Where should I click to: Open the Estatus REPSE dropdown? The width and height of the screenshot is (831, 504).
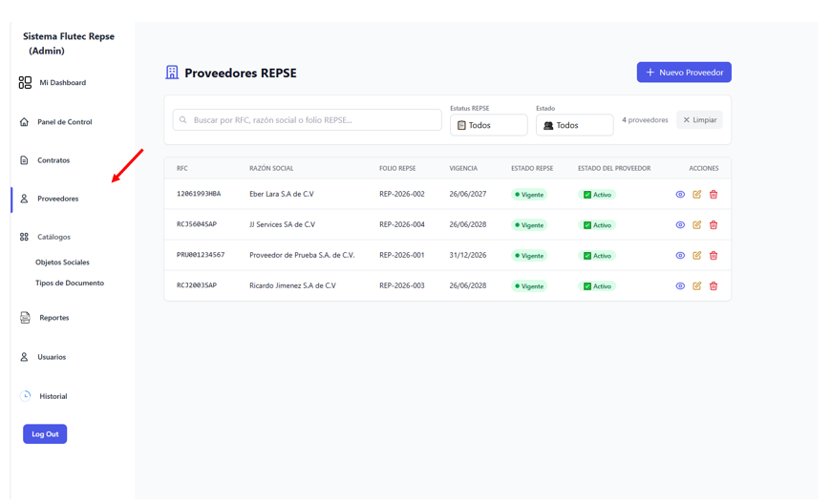pyautogui.click(x=489, y=125)
